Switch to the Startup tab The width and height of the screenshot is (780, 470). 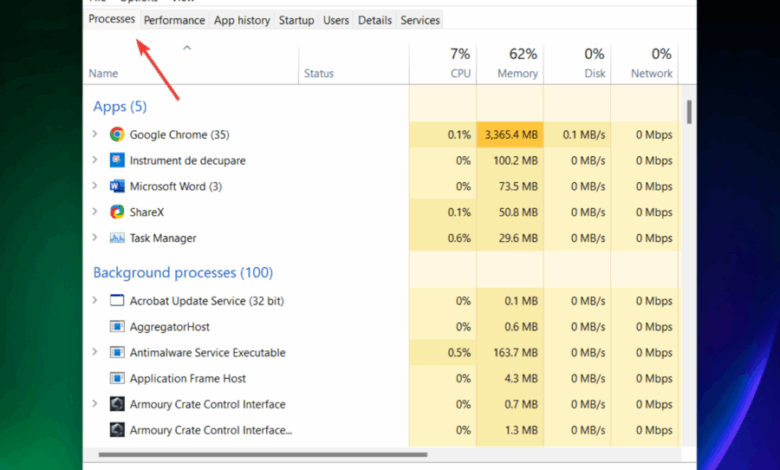(x=296, y=20)
